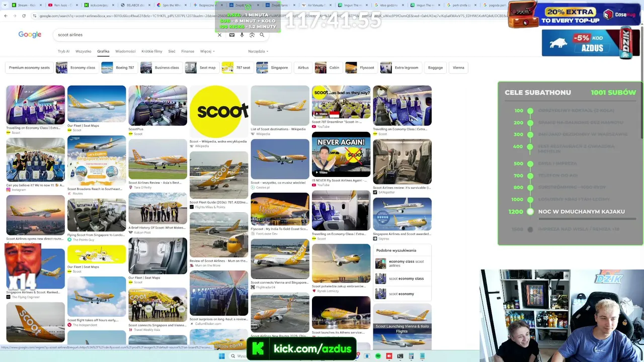Screen dimensions: 644x362
Task: Open Scoot Airlines Review Asia's Best image
Action: pos(157,159)
